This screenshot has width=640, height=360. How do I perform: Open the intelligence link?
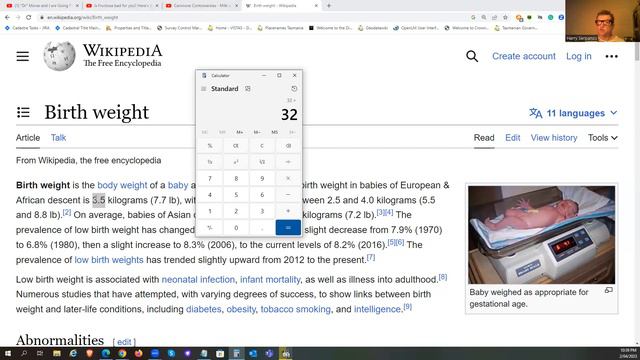[377, 309]
